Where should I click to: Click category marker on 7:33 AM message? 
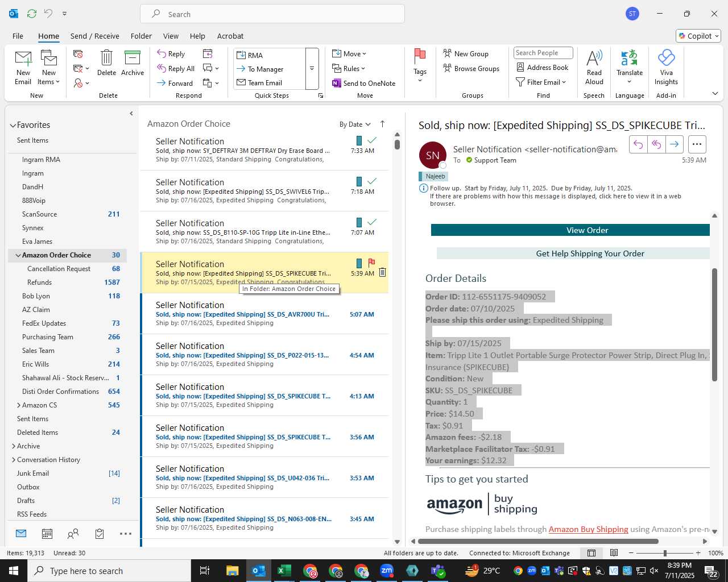pyautogui.click(x=359, y=140)
